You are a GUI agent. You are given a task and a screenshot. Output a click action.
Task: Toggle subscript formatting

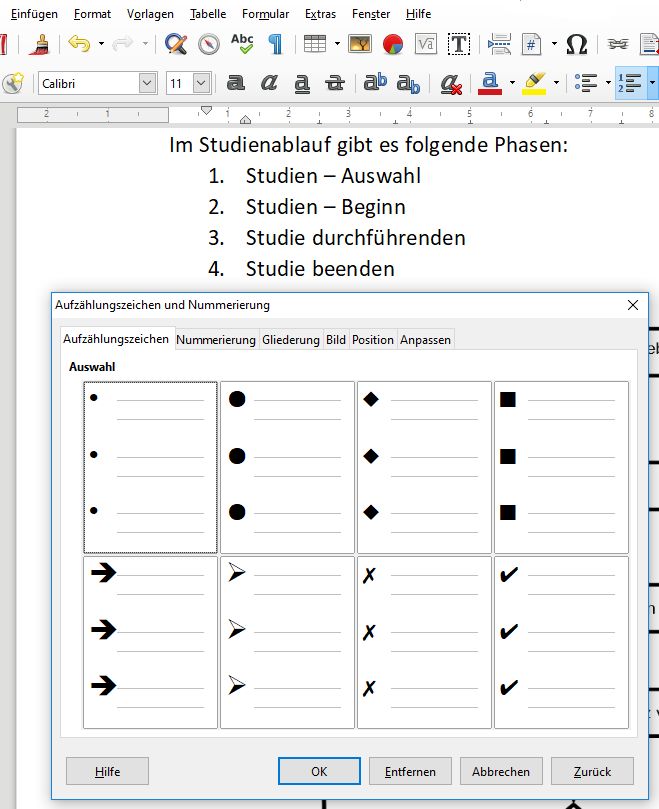coord(408,84)
